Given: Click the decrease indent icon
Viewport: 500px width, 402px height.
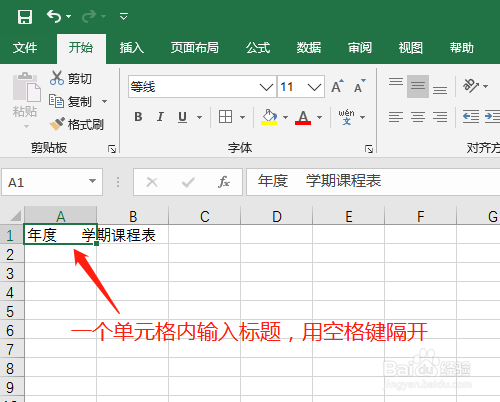Looking at the screenshot, I should pyautogui.click(x=471, y=117).
